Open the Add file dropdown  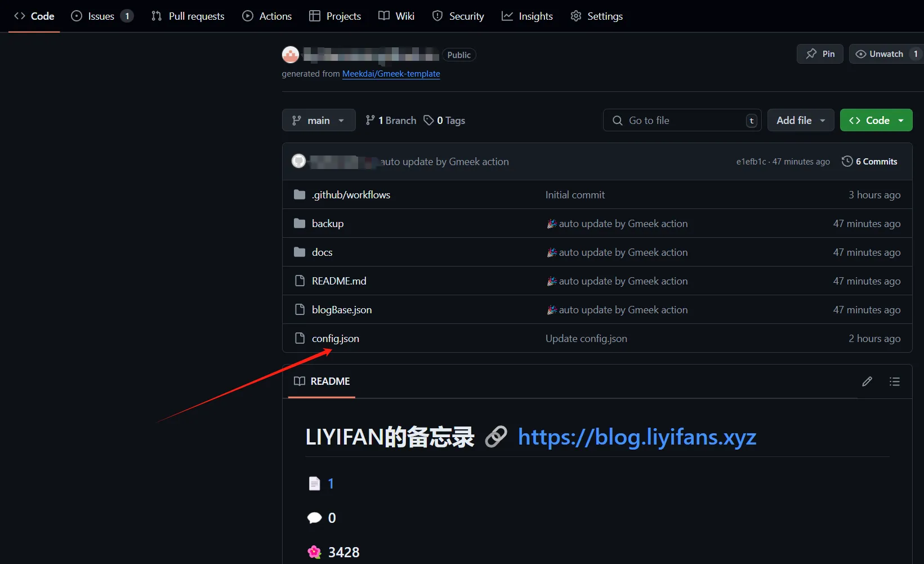tap(800, 120)
